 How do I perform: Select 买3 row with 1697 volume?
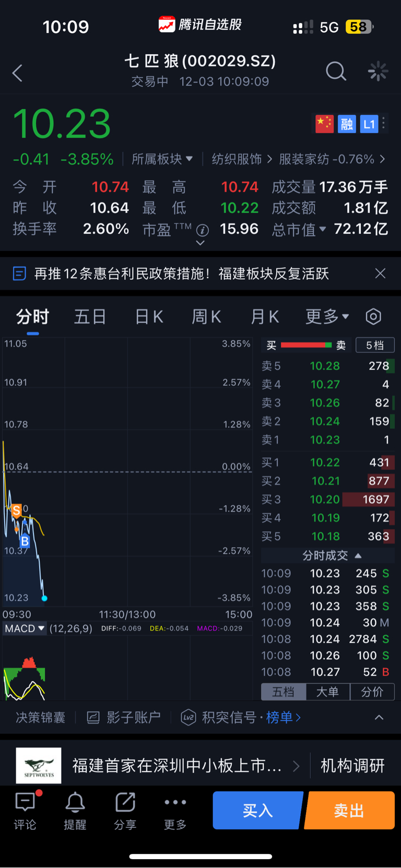coord(328,500)
